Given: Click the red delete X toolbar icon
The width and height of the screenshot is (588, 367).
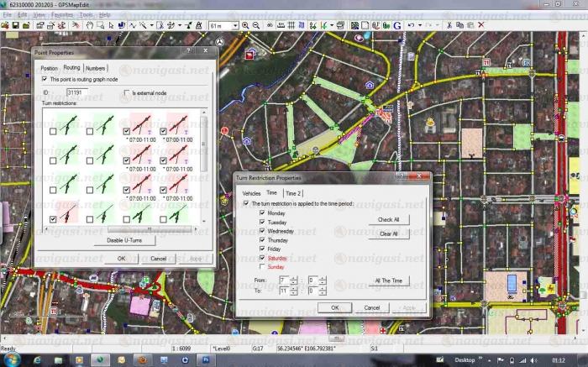Looking at the screenshot, I should (480, 26).
